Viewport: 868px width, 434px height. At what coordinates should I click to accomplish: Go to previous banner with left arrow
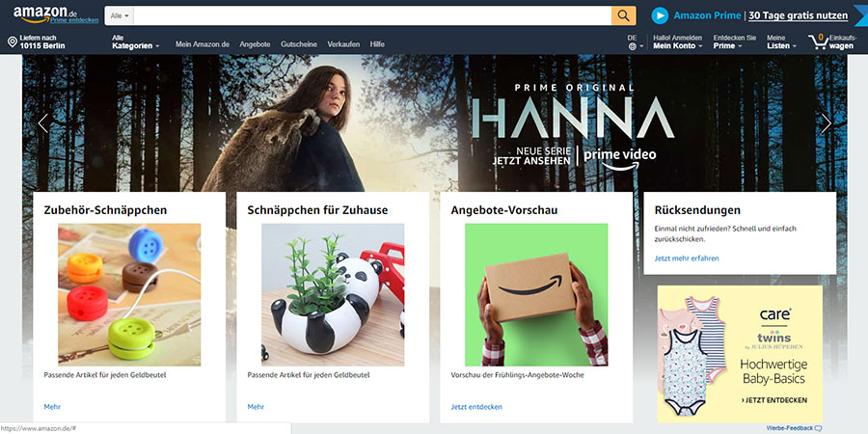pos(43,122)
